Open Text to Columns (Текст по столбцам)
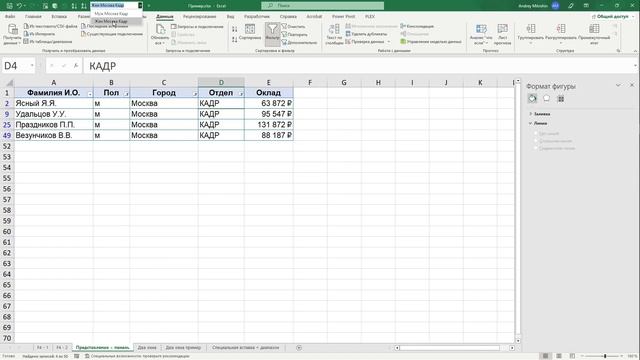This screenshot has height=360, width=640. (x=334, y=34)
